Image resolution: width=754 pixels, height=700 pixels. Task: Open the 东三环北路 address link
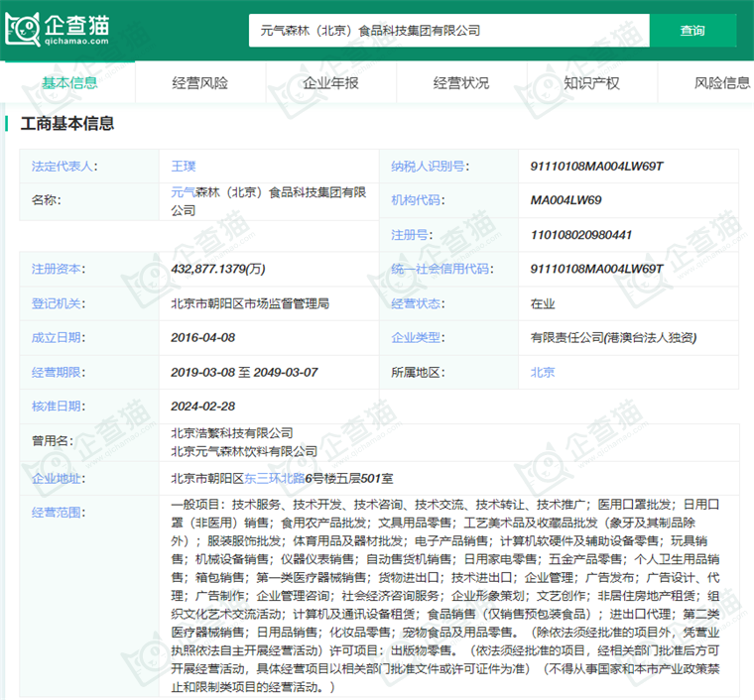tap(275, 479)
